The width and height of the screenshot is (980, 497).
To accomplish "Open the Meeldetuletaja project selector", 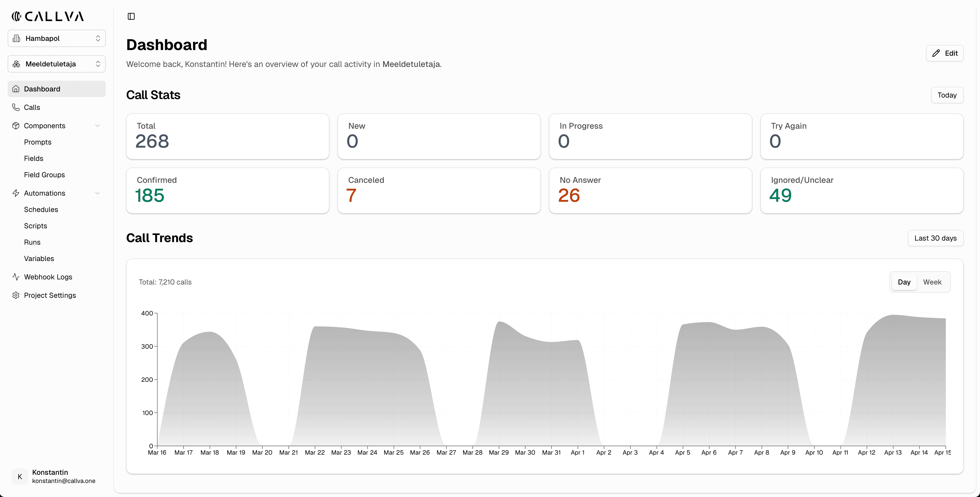I will tap(57, 64).
